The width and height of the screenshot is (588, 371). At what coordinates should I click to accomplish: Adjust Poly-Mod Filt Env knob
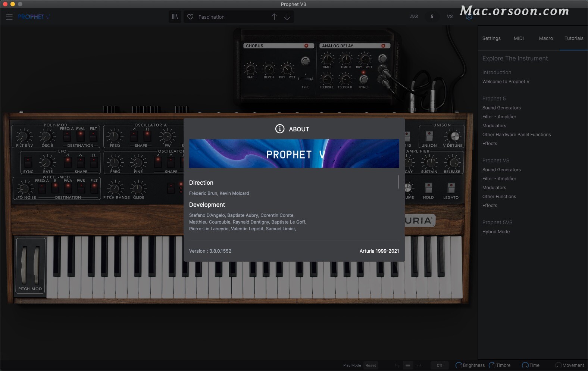24,136
